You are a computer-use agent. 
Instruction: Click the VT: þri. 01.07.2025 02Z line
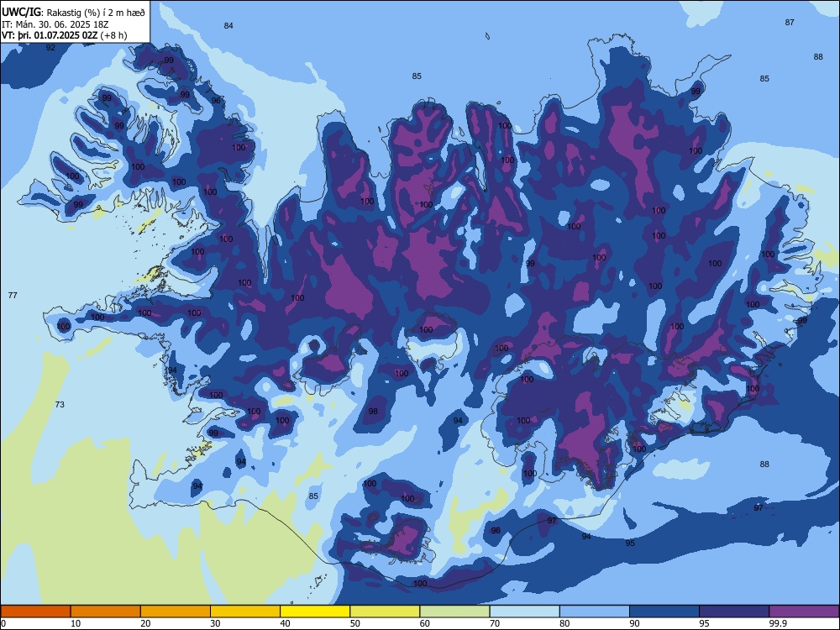tap(50, 35)
